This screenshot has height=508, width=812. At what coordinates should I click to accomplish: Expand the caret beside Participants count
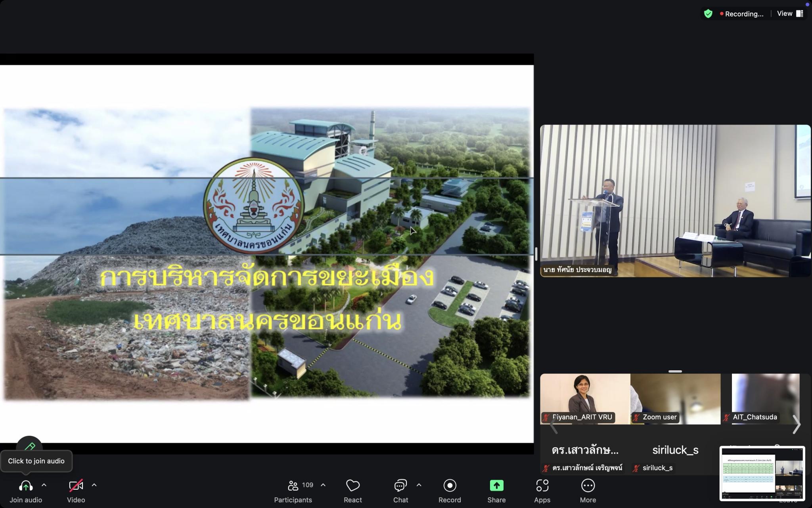point(323,485)
